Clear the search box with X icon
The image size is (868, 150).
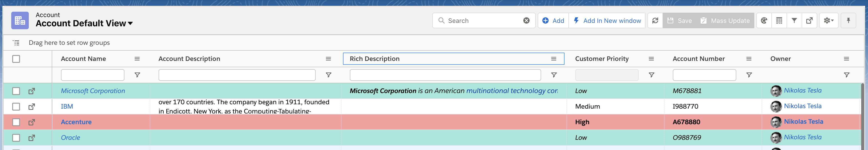click(526, 20)
